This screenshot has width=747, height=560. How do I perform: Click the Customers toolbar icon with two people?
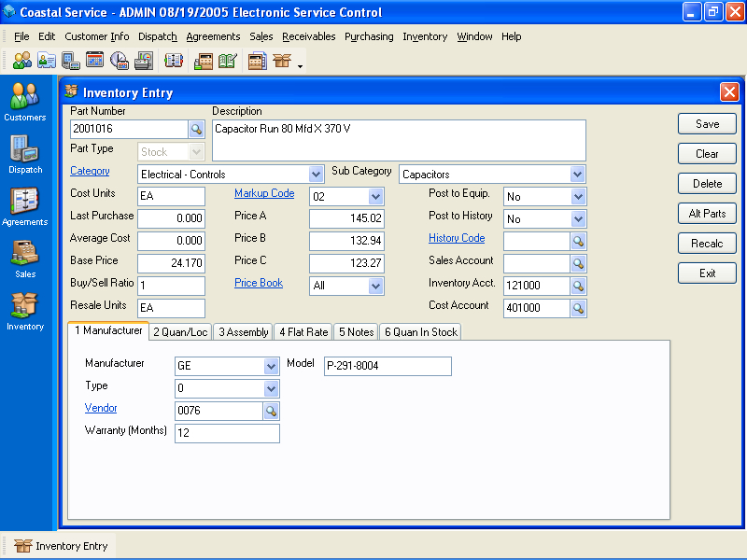21,61
